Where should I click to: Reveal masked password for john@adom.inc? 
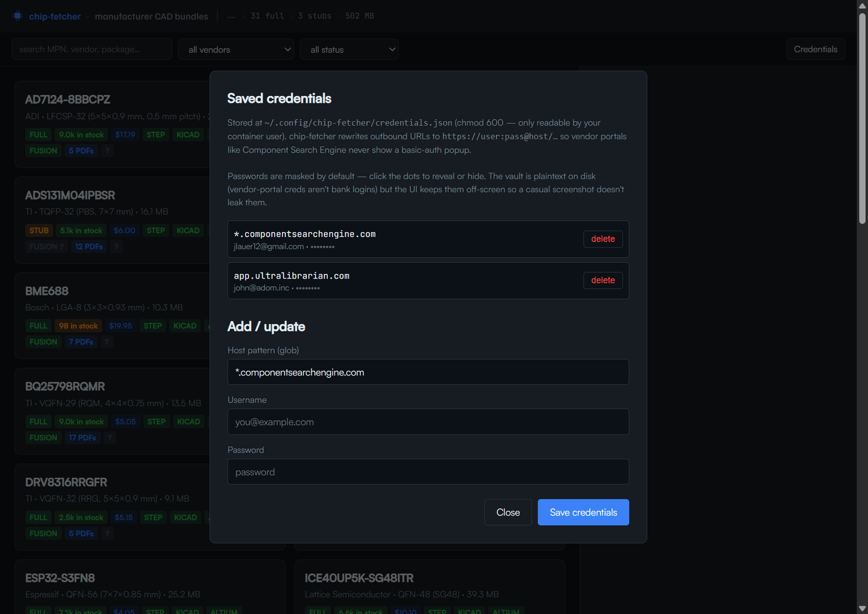(x=308, y=288)
